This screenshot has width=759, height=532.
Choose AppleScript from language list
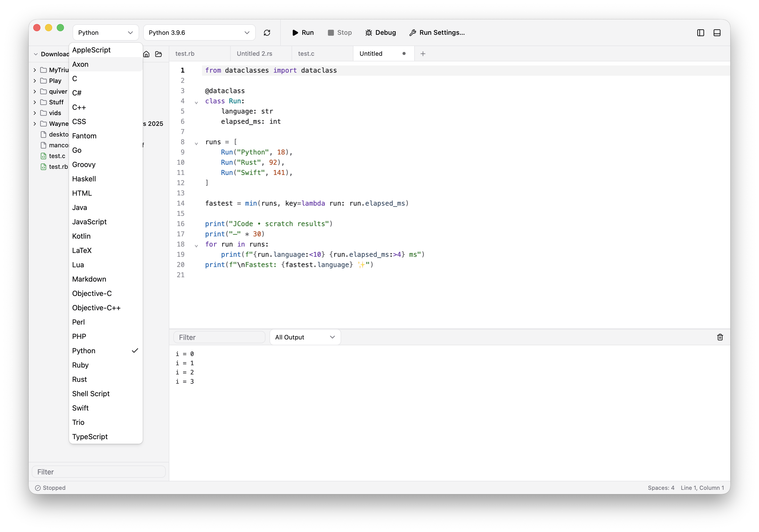(106, 50)
